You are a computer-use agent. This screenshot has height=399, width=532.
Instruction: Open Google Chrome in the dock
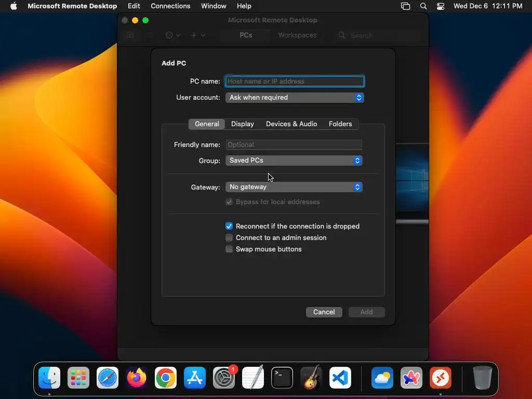(166, 378)
